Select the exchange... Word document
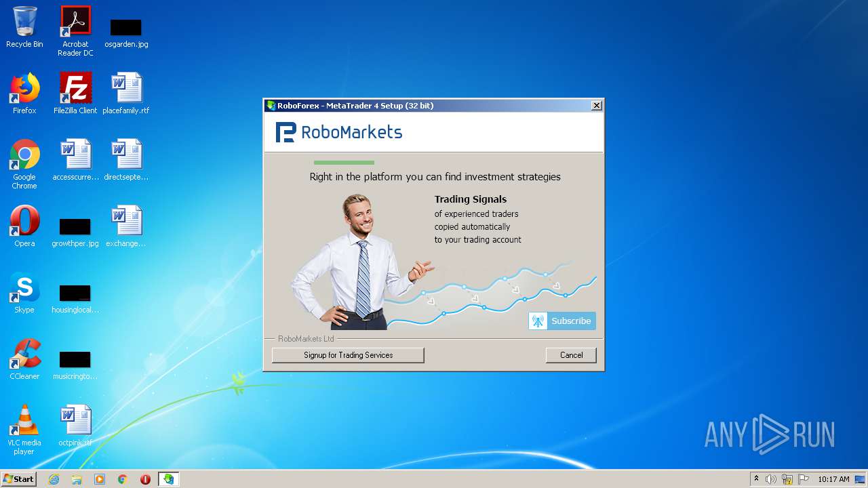The width and height of the screenshot is (868, 488). pos(126,226)
